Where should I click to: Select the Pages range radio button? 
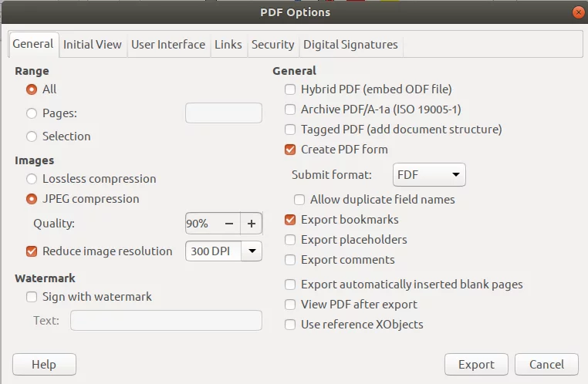pyautogui.click(x=32, y=113)
